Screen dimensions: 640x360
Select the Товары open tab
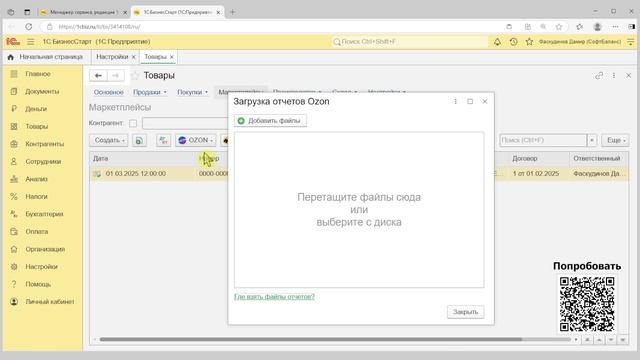pos(155,57)
